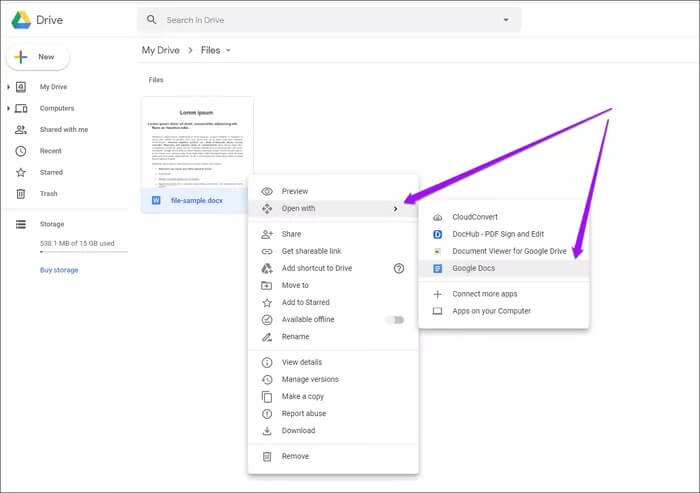Toggle the Available offline switch
The width and height of the screenshot is (700, 493).
395,320
